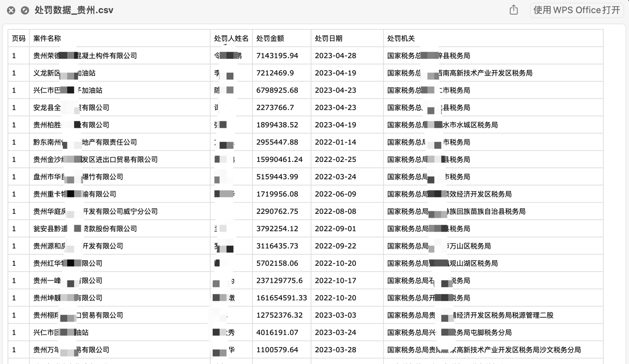Image resolution: width=629 pixels, height=364 pixels.
Task: Select case name ending 混凝土构件有限公司
Action: [x=120, y=56]
